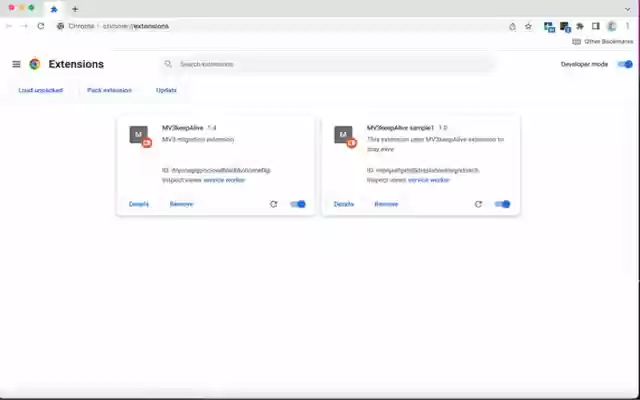
Task: Reload the MV3keepAlive sample1 extension
Action: (478, 204)
